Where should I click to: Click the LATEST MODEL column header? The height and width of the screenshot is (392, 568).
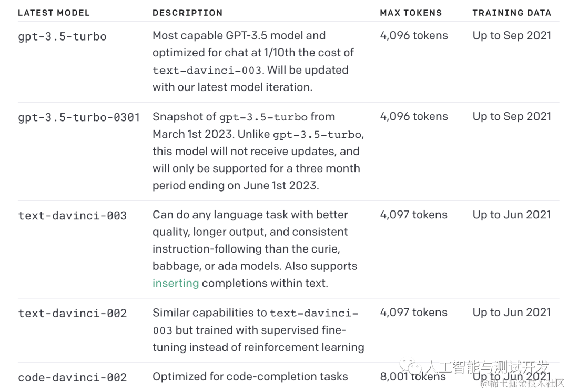click(x=54, y=13)
